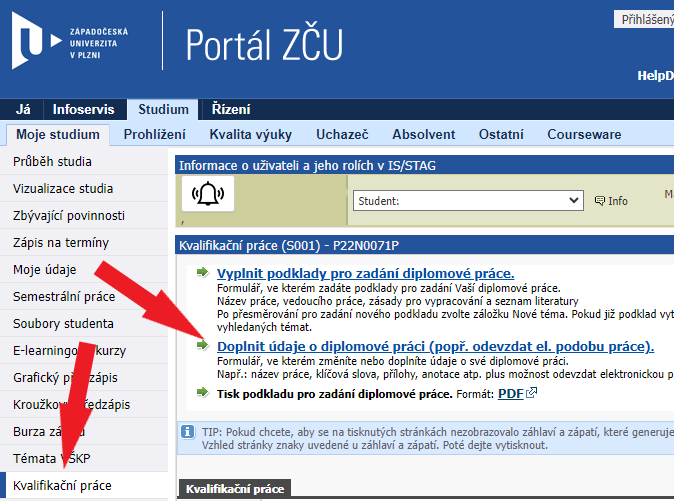Switch to the Infoservis tab

coord(83,110)
